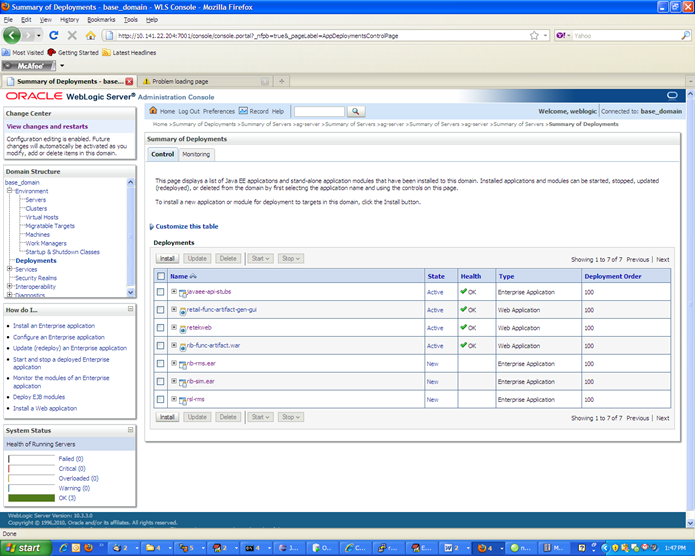Minimize the How do I panel
Screen dimensions: 696x557
[130, 309]
